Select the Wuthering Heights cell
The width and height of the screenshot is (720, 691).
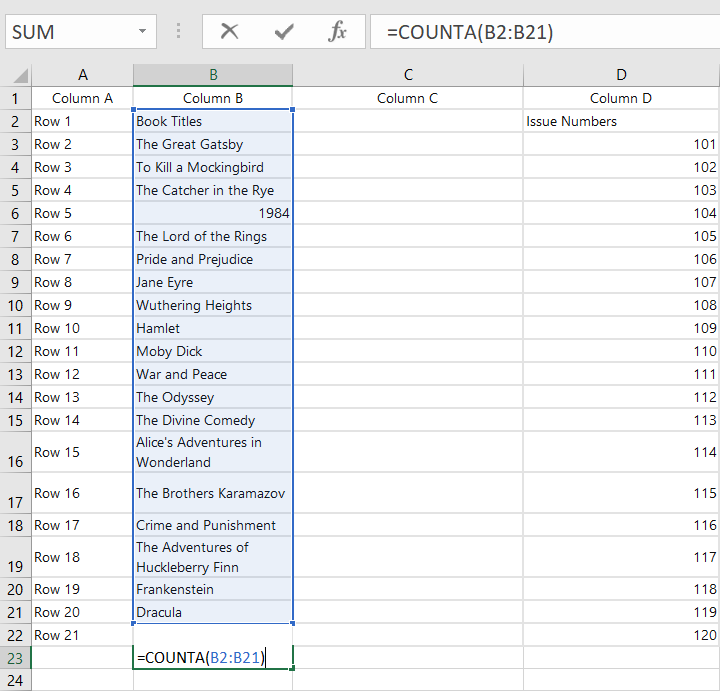point(213,305)
